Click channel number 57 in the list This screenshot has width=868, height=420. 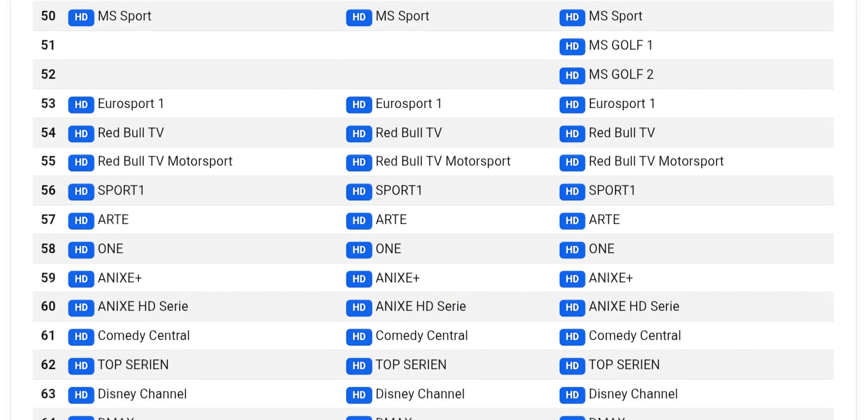48,220
